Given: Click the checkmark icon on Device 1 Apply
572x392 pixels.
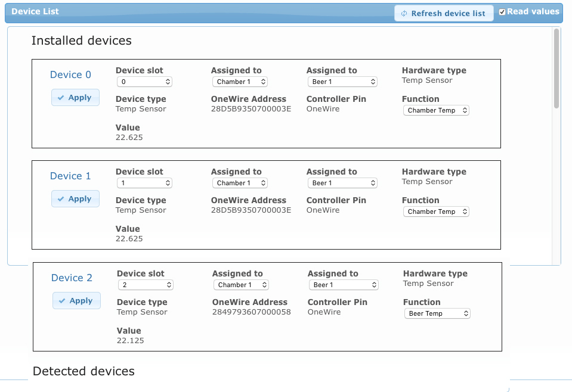Looking at the screenshot, I should coord(61,199).
